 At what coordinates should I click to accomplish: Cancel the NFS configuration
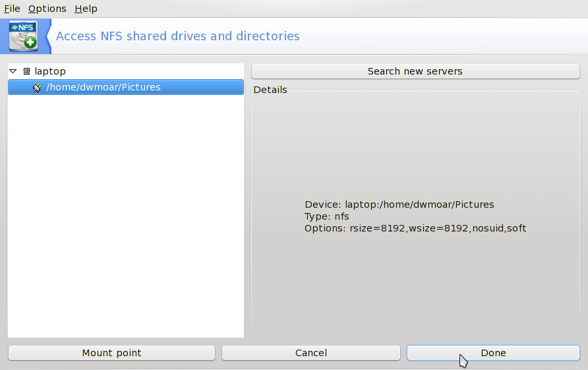click(x=311, y=353)
